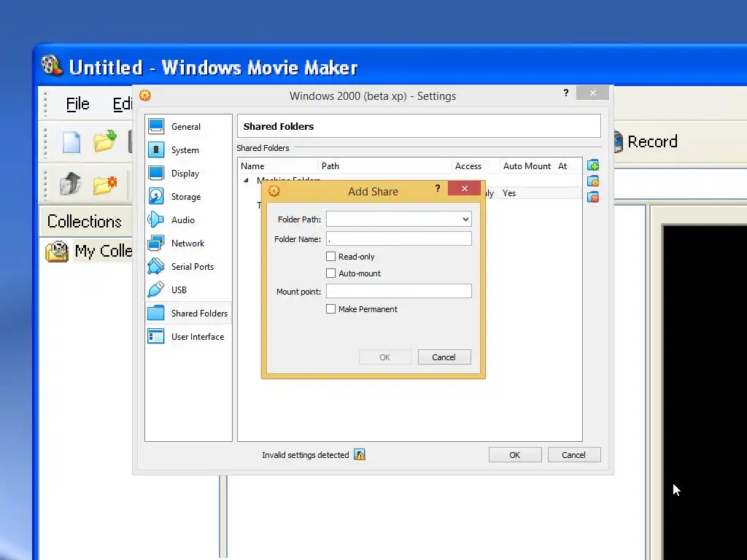This screenshot has width=747, height=560.
Task: Click the Mount point text field
Action: tap(399, 291)
